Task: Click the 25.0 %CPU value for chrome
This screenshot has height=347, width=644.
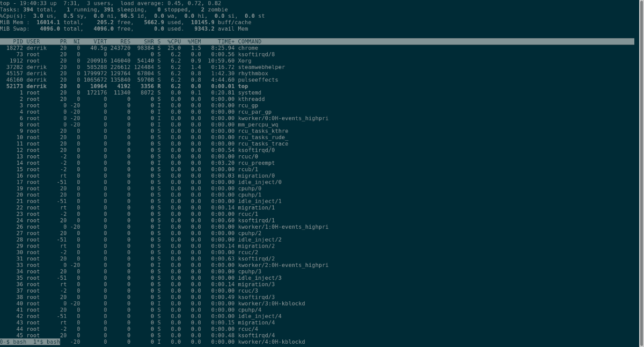Action: [174, 48]
